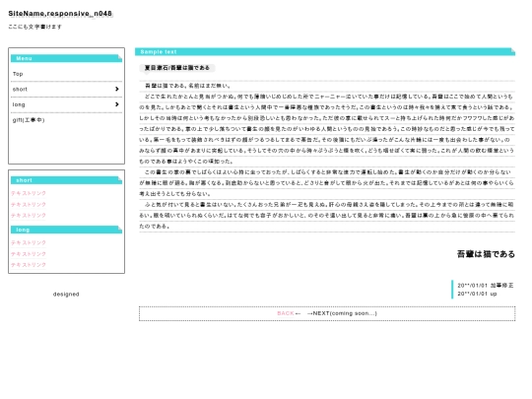Click the 20**/01/01 up date line

pos(477,294)
